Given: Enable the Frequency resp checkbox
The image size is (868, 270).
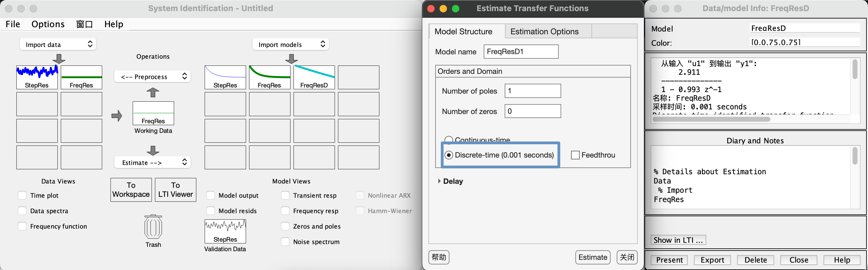Looking at the screenshot, I should tap(285, 211).
